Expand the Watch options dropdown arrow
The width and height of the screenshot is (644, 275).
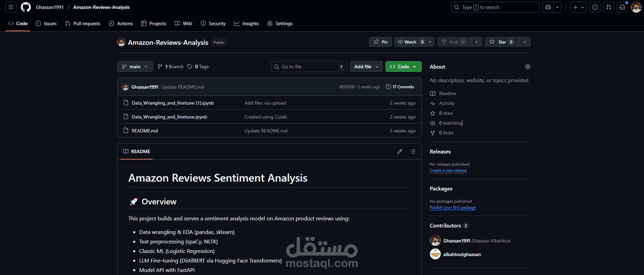click(x=430, y=42)
